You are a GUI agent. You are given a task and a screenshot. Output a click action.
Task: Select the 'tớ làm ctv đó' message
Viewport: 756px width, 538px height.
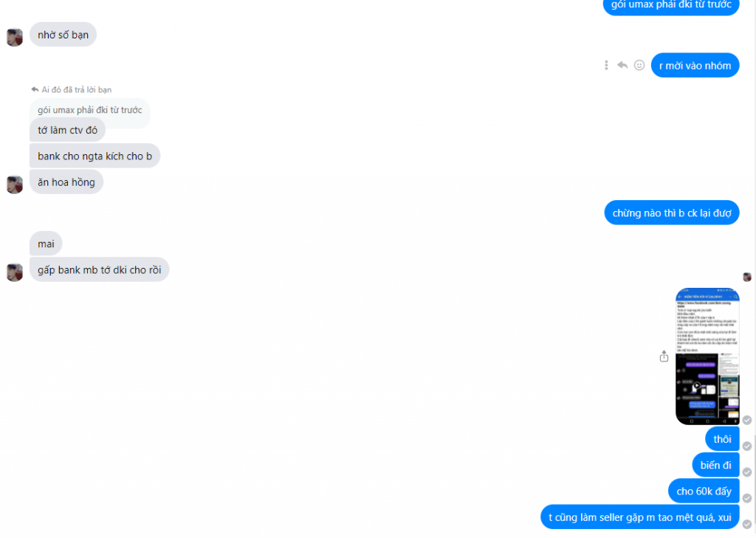point(67,130)
